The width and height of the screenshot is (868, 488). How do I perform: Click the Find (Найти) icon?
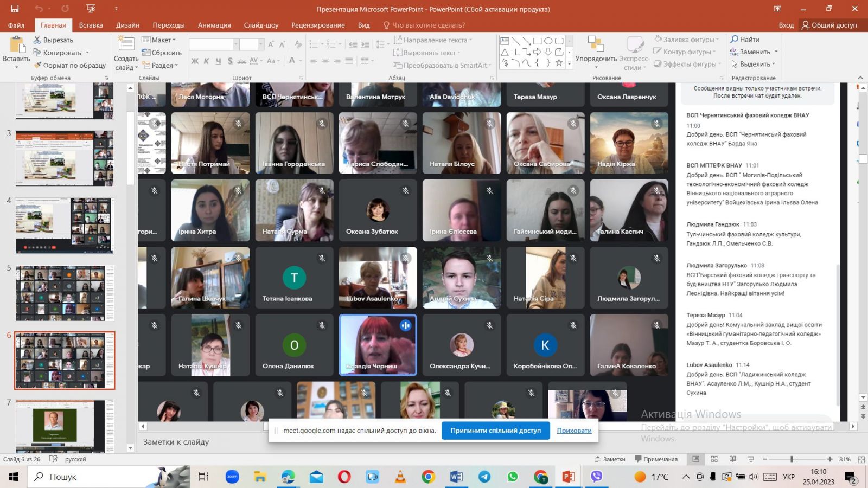pos(735,40)
